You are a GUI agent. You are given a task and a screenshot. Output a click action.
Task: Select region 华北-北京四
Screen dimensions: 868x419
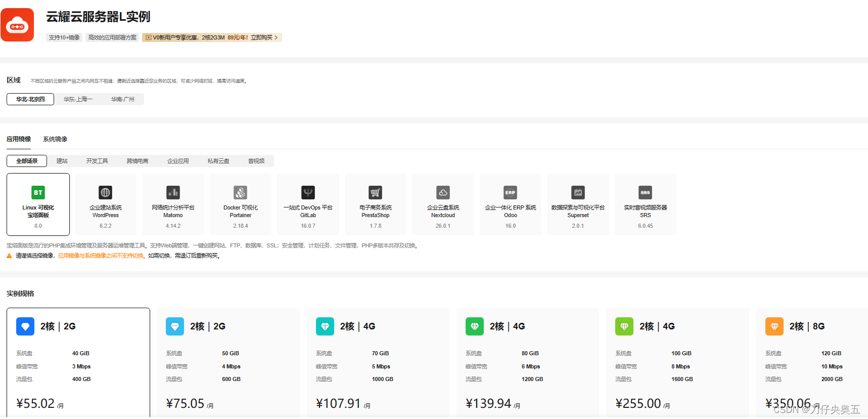[30, 99]
